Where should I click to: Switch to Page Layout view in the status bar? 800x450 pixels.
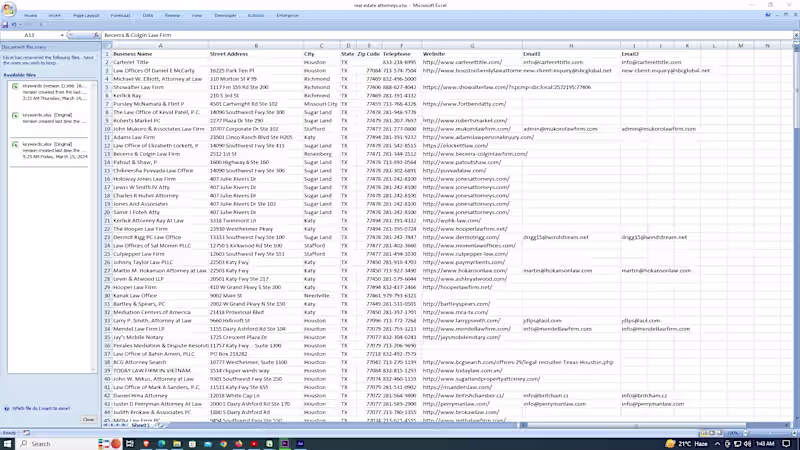coord(712,433)
